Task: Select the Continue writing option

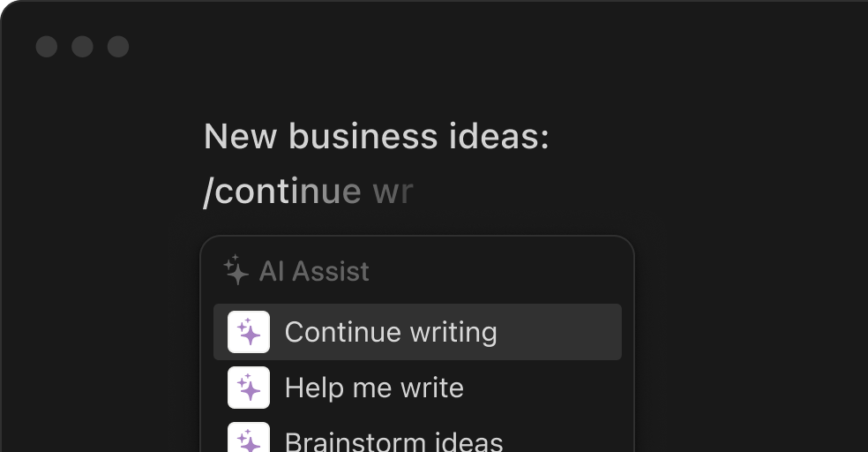Action: point(416,333)
